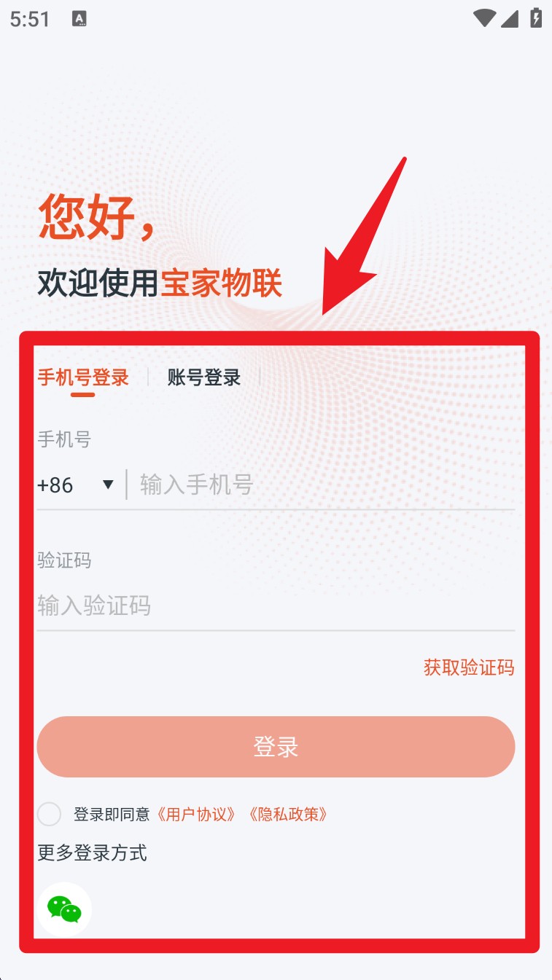
Task: Tap the Wi-Fi status bar icon
Action: 483,18
